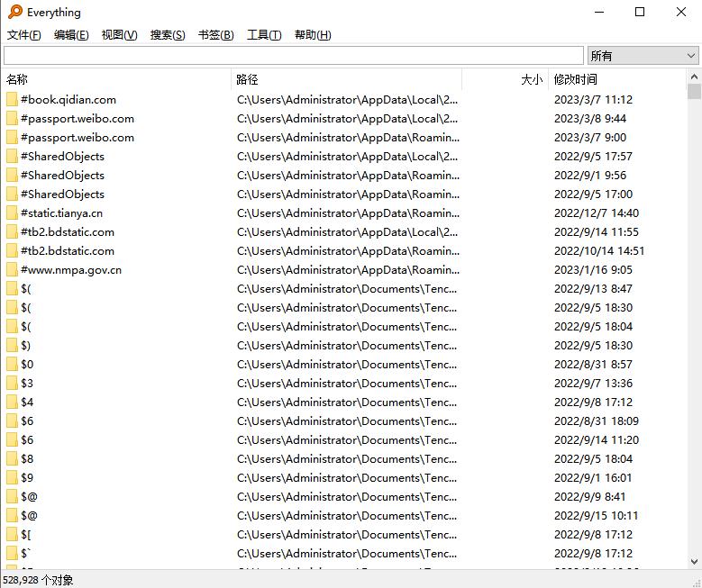Click the vertical scrollbar thumb
The image size is (702, 588).
click(x=695, y=91)
